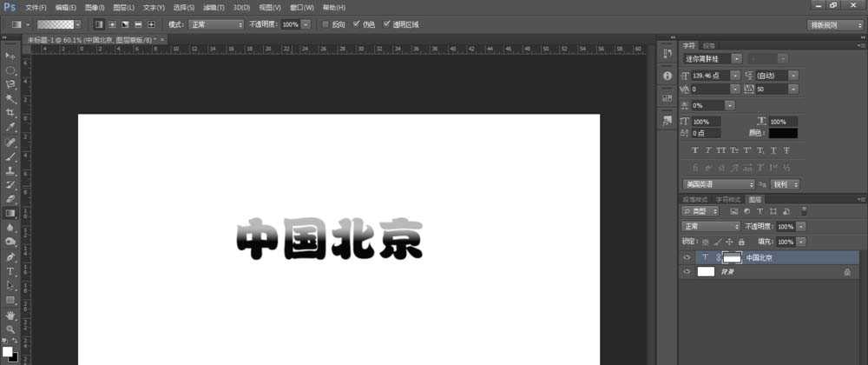Choose diamond gradient style
The width and height of the screenshot is (868, 365).
point(151,24)
